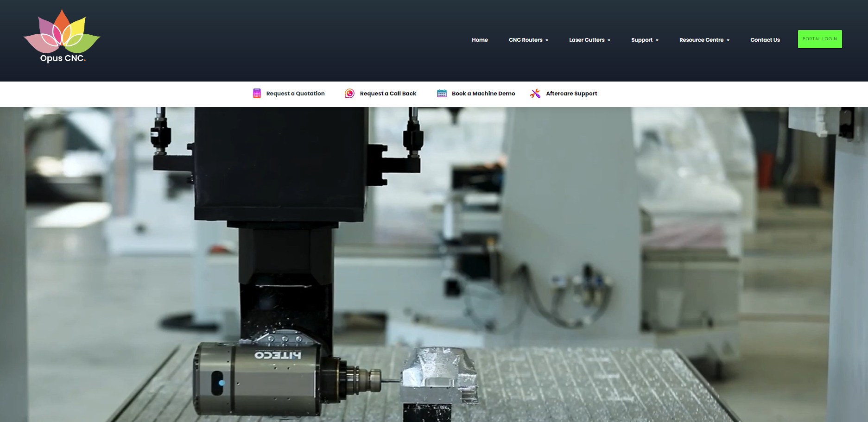This screenshot has width=868, height=422.
Task: Open the Support dropdown menu
Action: [642, 40]
